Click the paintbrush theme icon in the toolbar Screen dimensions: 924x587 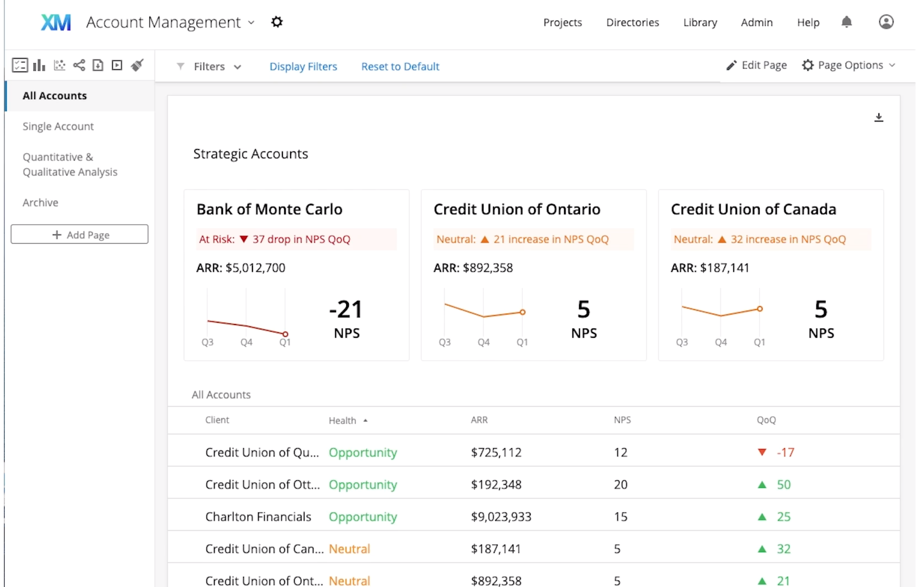click(137, 65)
